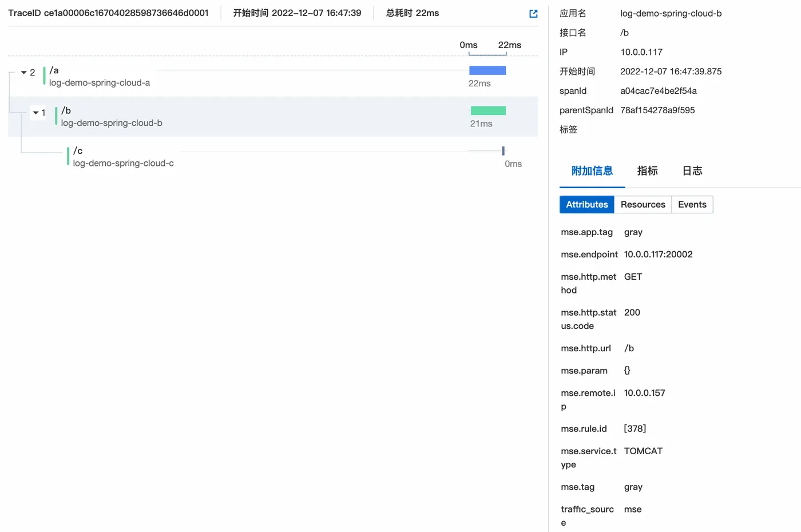The image size is (801, 532).
Task: Select the /a log-demo-spring-cloud-a span row
Action: 273,77
